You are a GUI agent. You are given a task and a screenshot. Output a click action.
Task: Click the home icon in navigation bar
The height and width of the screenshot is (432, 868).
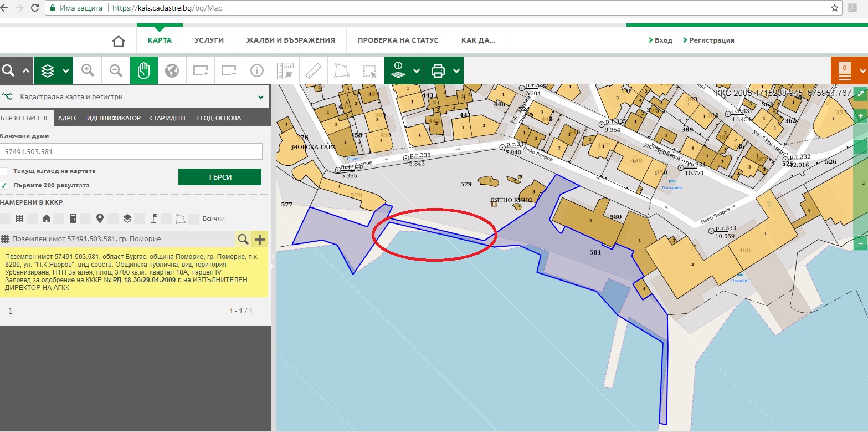(118, 41)
